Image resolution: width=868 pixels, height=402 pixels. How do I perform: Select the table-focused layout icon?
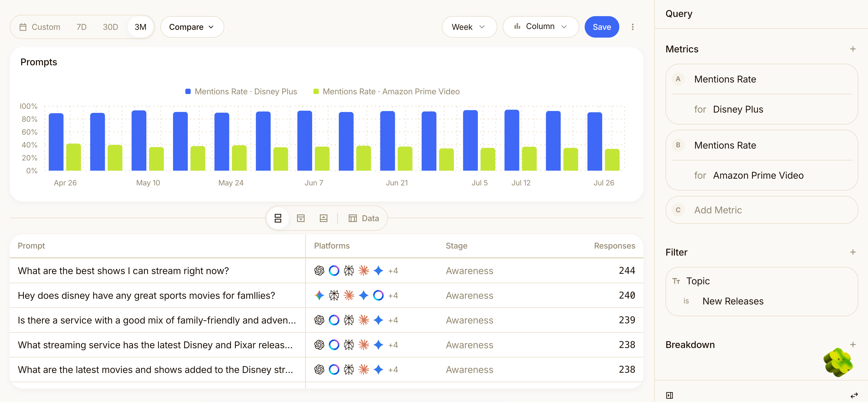coord(301,218)
